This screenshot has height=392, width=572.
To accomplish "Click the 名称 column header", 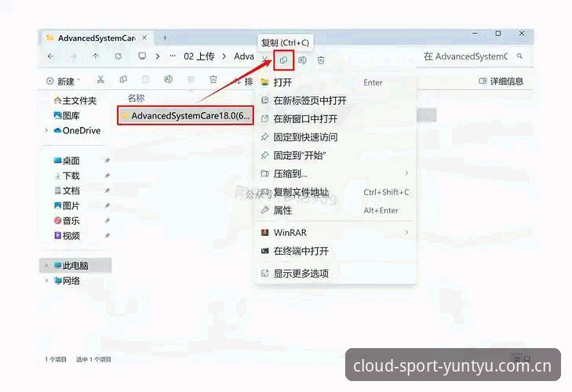I will [x=136, y=98].
